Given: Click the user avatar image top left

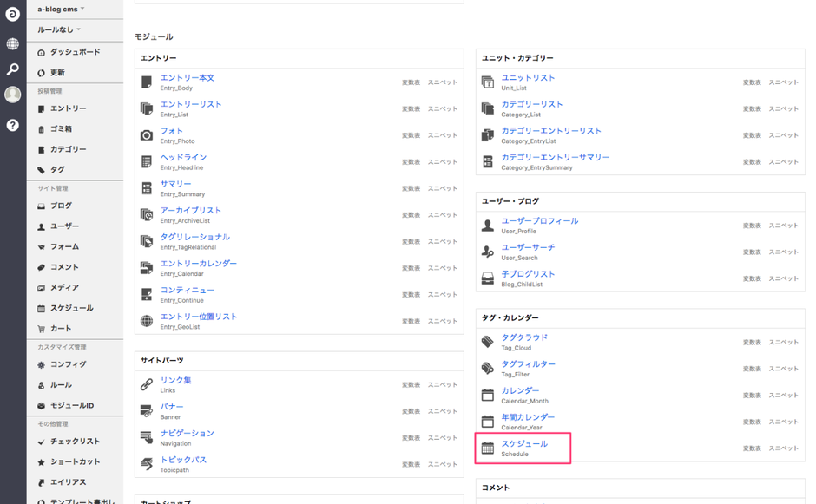Looking at the screenshot, I should click(11, 95).
